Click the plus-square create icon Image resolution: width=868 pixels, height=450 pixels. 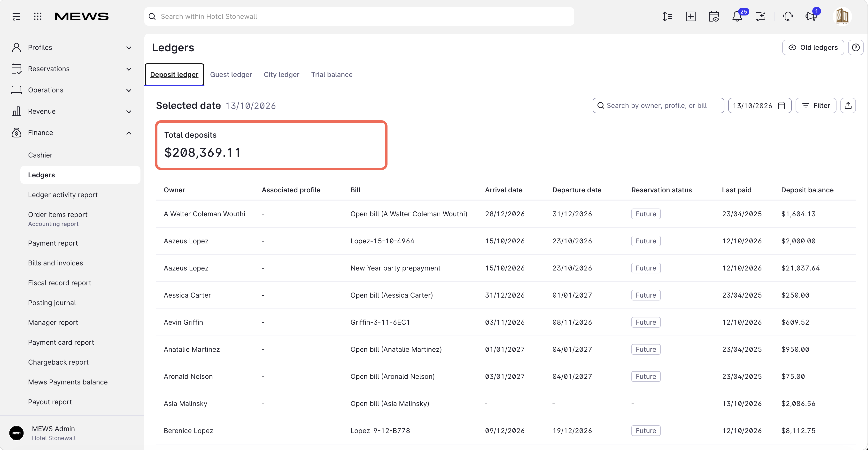tap(690, 16)
